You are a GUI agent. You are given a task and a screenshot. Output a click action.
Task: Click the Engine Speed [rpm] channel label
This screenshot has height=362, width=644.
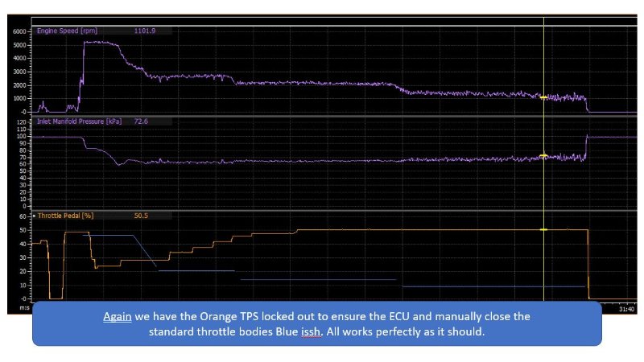(x=68, y=31)
